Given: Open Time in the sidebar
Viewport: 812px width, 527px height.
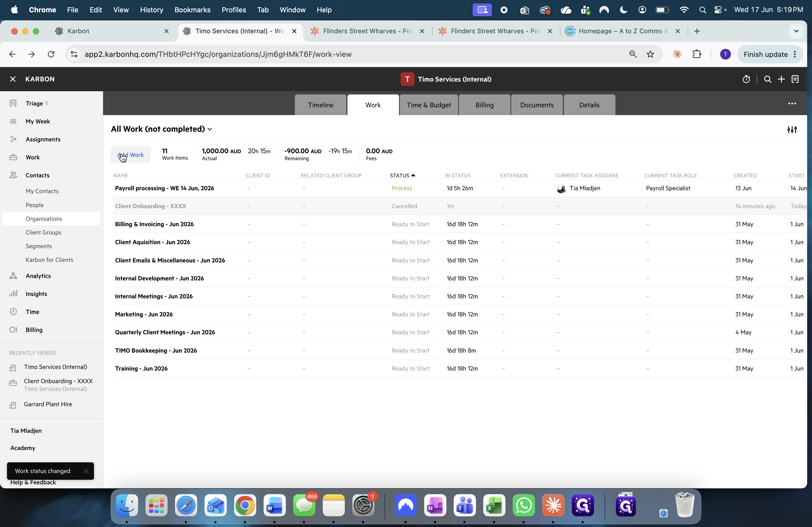Looking at the screenshot, I should click(32, 312).
